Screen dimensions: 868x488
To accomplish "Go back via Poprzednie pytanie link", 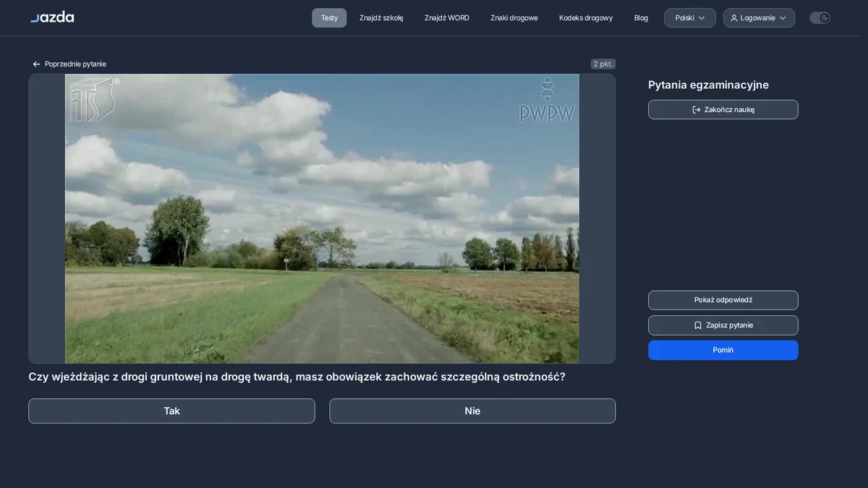I will 69,64.
